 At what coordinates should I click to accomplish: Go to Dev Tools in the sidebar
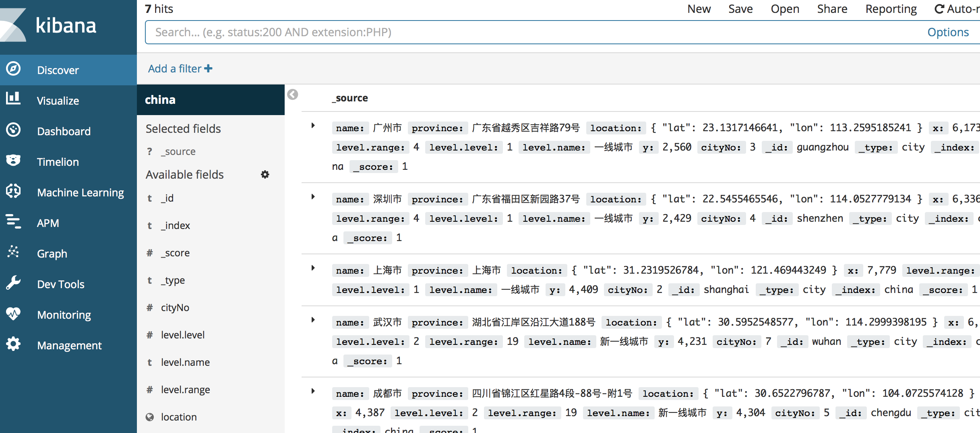[68, 284]
